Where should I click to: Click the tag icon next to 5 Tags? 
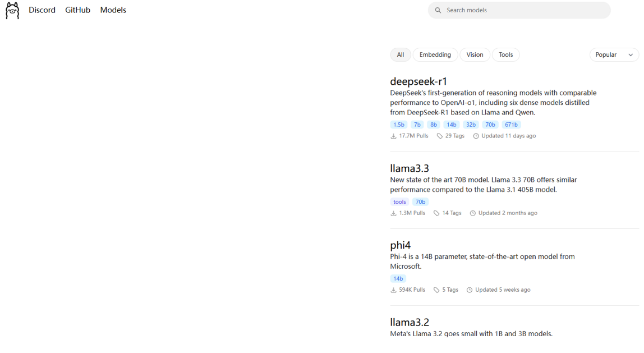click(x=436, y=290)
